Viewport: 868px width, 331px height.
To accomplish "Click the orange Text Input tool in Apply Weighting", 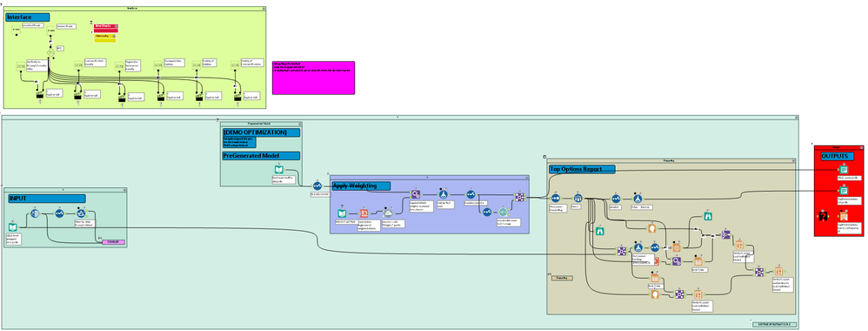I will (364, 213).
